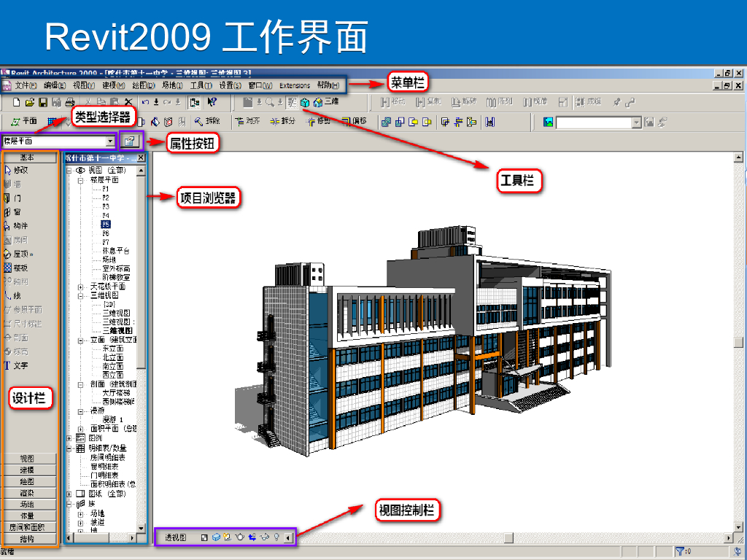Select the 对齐 align tool

(247, 122)
